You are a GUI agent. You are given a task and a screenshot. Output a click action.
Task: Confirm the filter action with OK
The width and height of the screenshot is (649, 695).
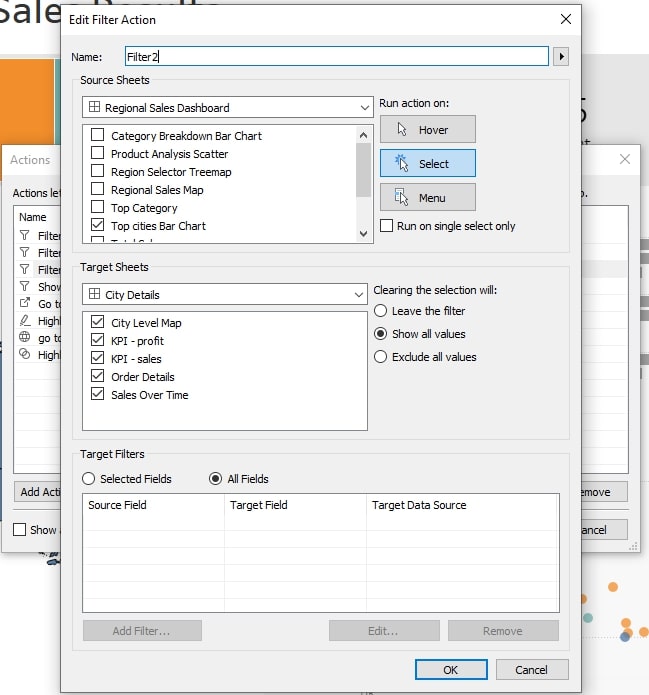click(451, 670)
